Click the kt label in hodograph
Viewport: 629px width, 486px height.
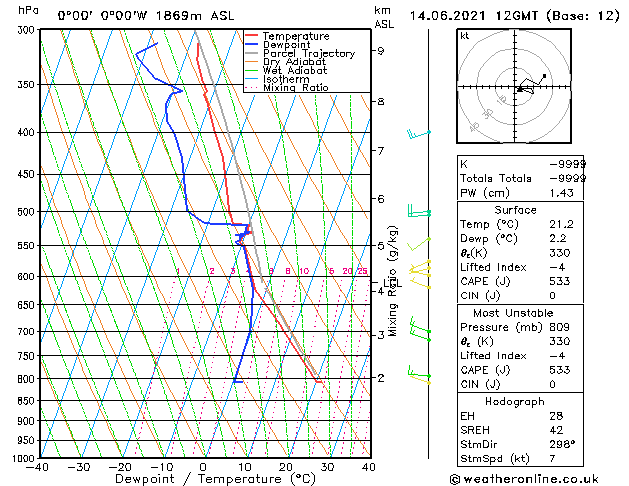click(465, 36)
